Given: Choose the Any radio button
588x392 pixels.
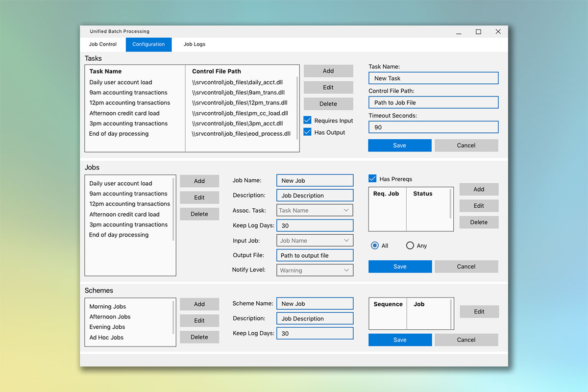Looking at the screenshot, I should (410, 245).
